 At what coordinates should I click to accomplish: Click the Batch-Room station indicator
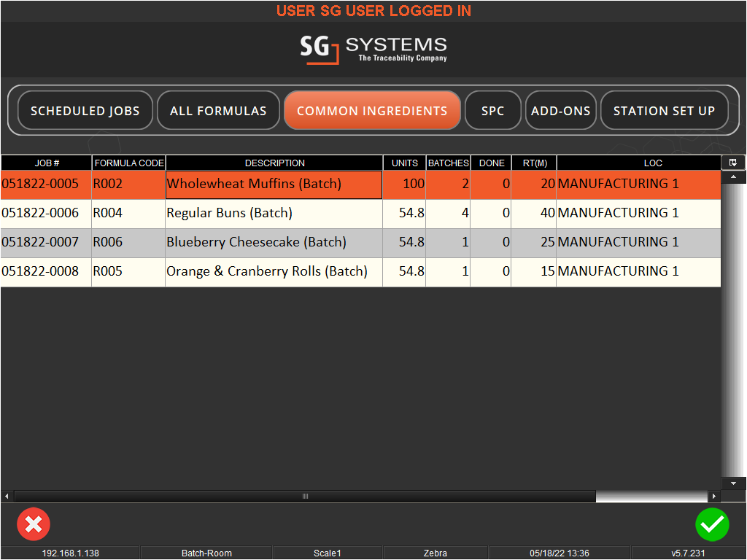pyautogui.click(x=206, y=553)
